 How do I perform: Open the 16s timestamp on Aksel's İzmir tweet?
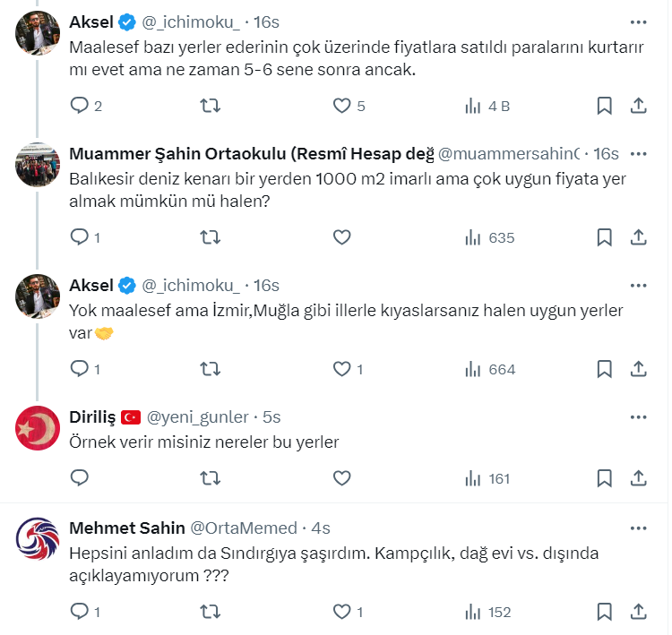[267, 286]
